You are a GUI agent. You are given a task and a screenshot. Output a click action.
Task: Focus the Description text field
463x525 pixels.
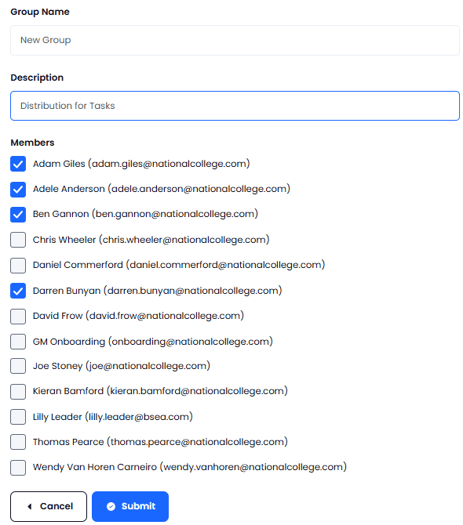coord(235,106)
